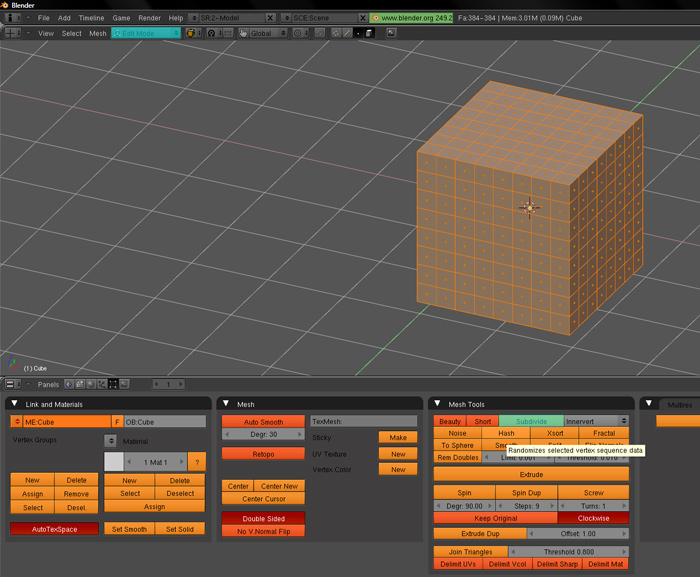Open the Mesh menu in 3D header
Image resolution: width=700 pixels, height=577 pixels.
click(98, 33)
